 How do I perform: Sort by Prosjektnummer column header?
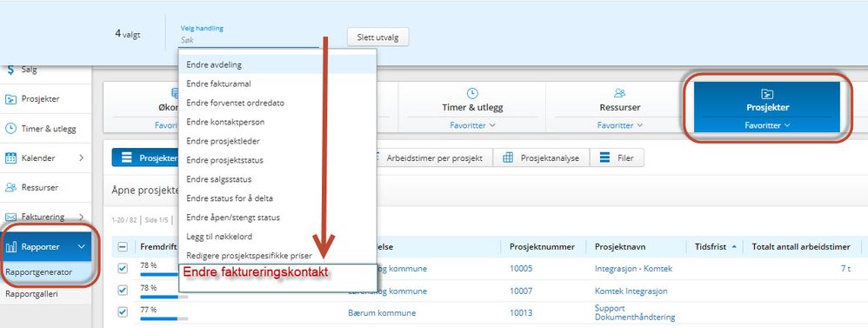click(542, 247)
